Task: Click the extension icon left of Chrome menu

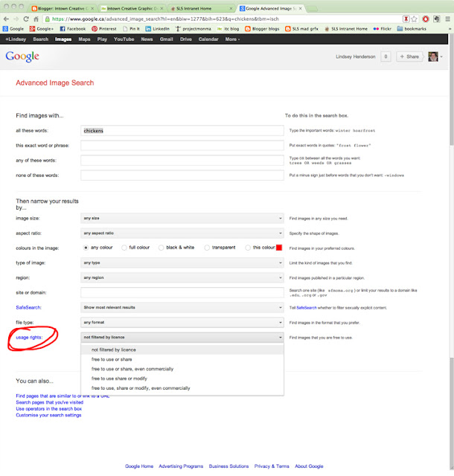Action: [437, 19]
